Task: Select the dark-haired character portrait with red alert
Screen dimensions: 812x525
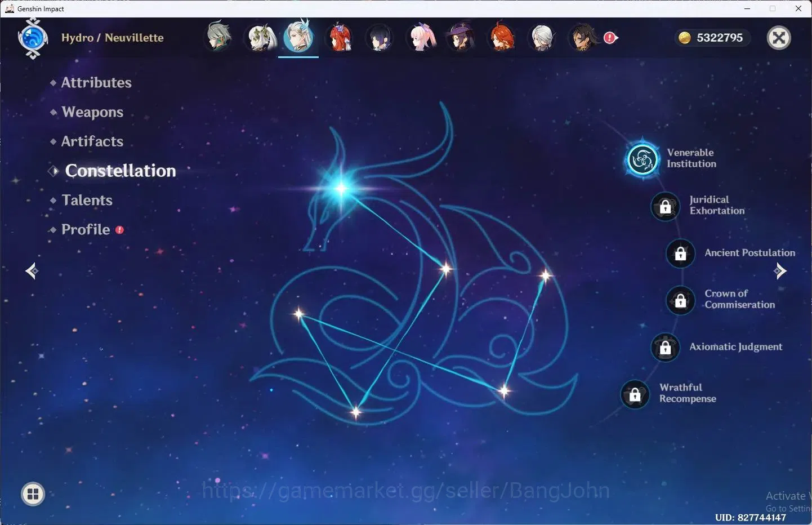Action: 583,38
